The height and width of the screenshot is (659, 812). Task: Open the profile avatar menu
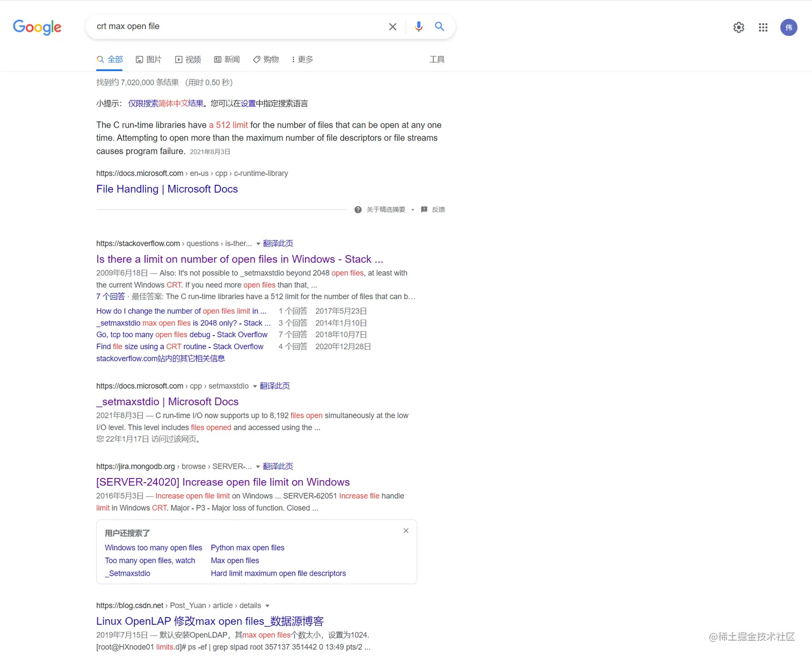click(788, 27)
